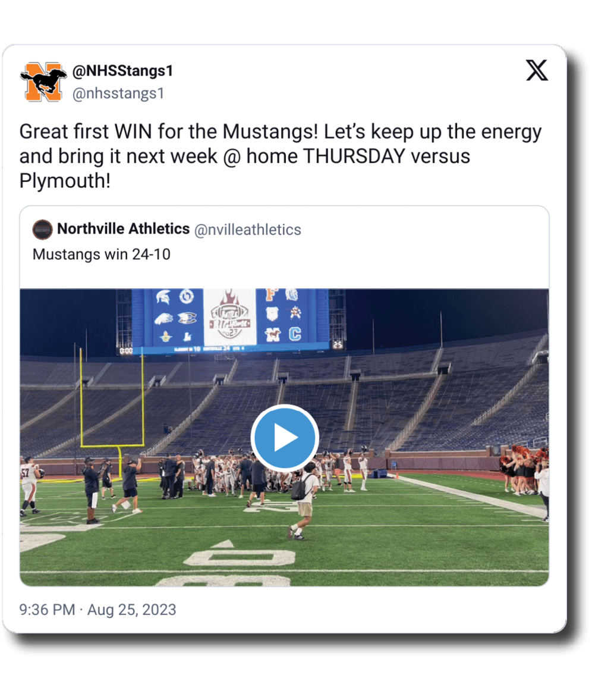Click the X logo icon
592x700 pixels.
pyautogui.click(x=537, y=71)
